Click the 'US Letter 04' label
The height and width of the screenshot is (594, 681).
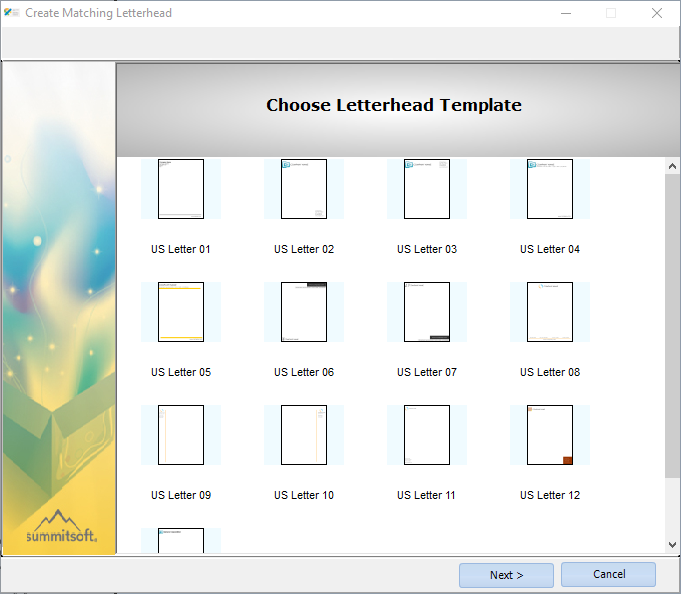pos(550,249)
